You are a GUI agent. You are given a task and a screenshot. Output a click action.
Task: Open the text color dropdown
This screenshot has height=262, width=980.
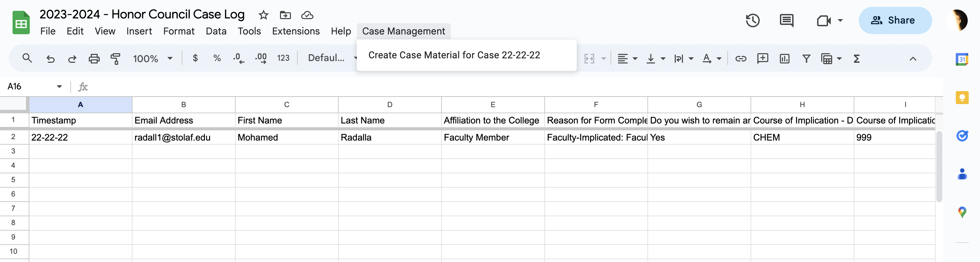click(x=712, y=59)
